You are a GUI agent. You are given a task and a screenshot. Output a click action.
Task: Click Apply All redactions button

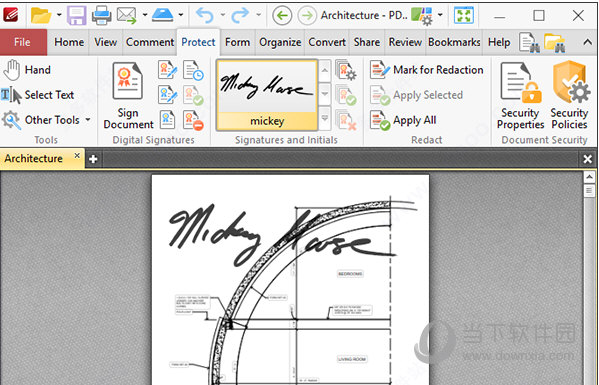pos(403,120)
